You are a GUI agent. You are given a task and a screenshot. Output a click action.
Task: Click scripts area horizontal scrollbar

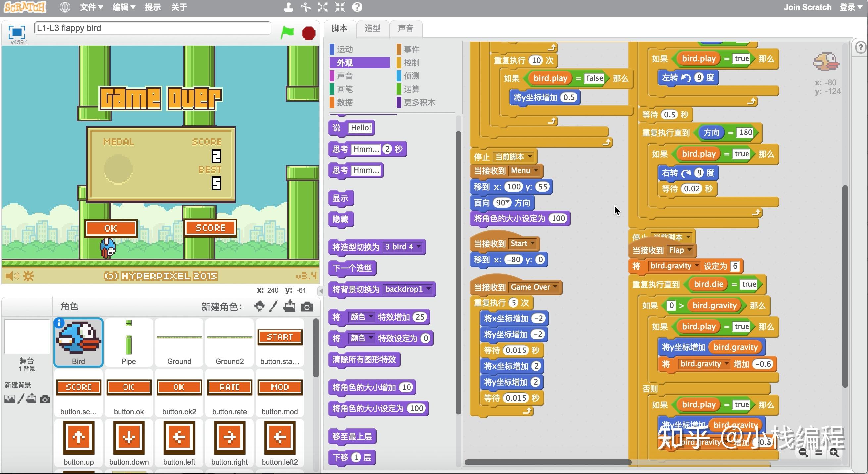548,462
